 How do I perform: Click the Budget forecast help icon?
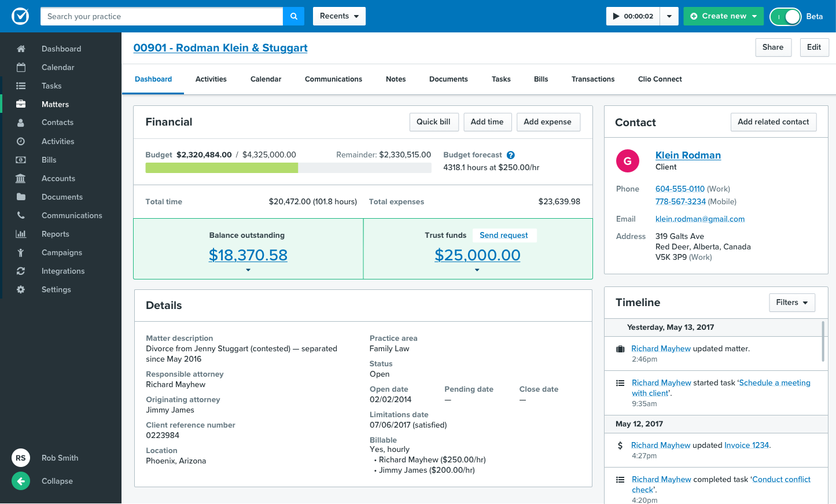[510, 154]
